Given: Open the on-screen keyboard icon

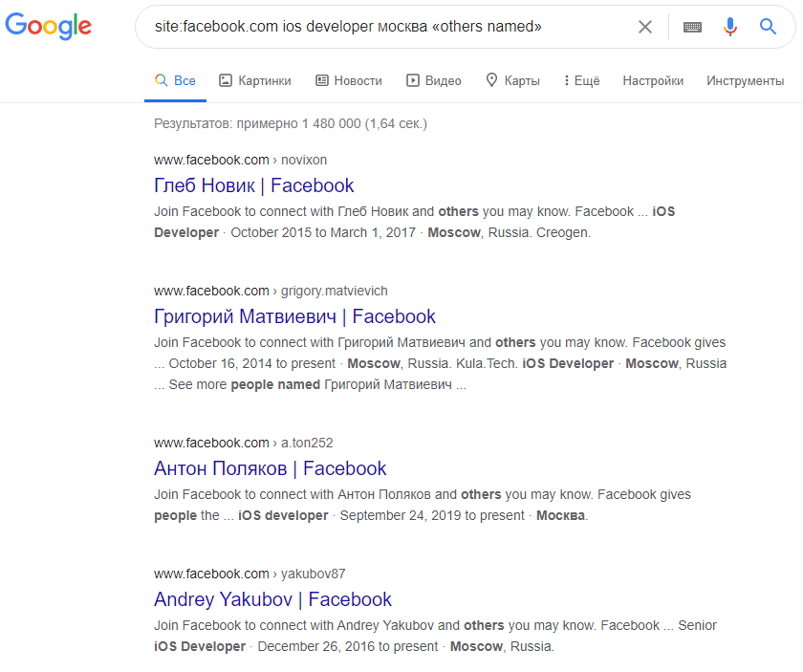Looking at the screenshot, I should click(692, 27).
